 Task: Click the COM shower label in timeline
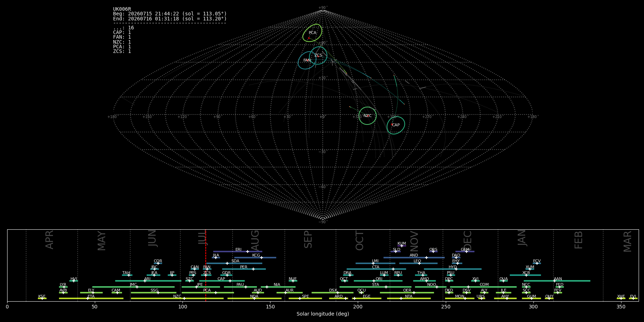[x=484, y=285]
